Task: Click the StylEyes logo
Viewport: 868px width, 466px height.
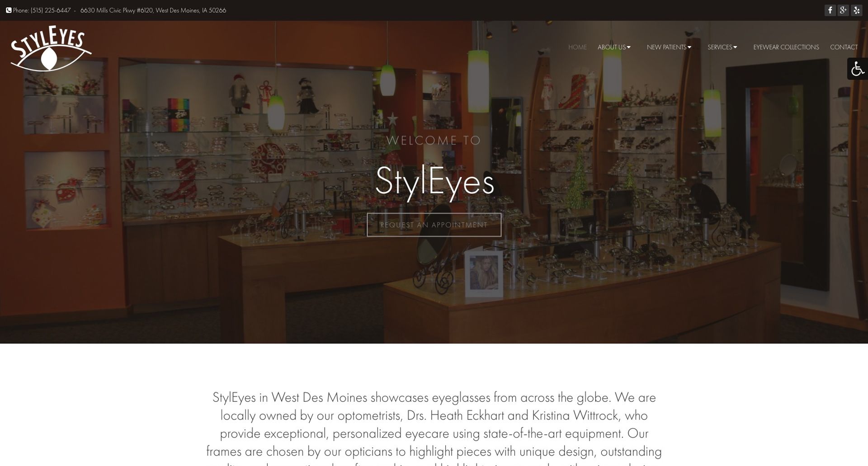Action: point(51,48)
